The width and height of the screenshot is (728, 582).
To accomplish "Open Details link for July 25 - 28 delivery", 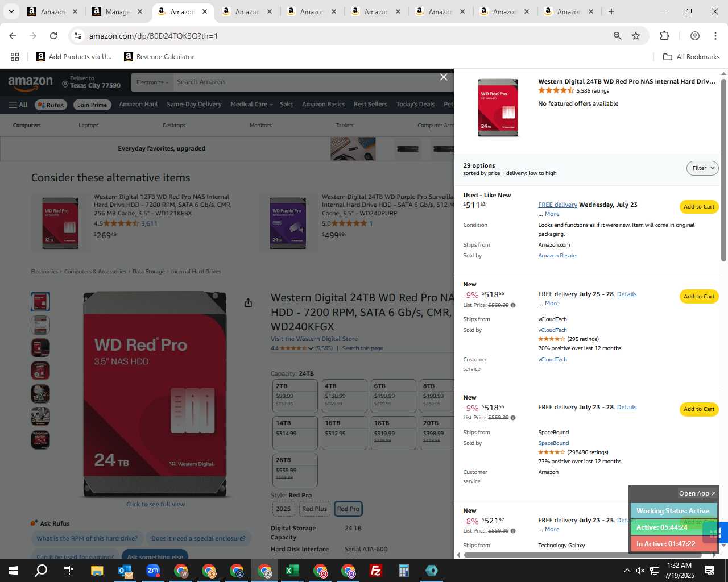I will pos(627,294).
